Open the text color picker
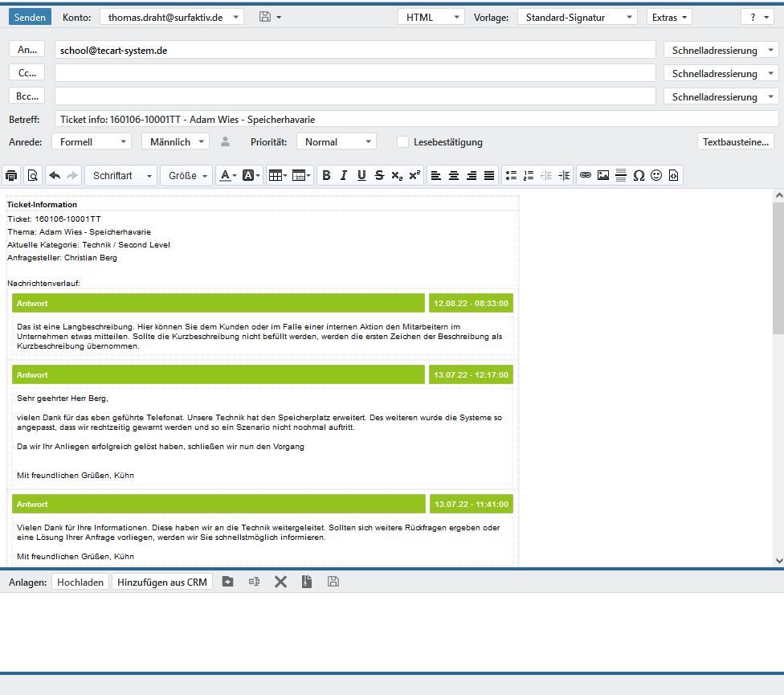Screen dimensions: 784x695 (x=227, y=175)
